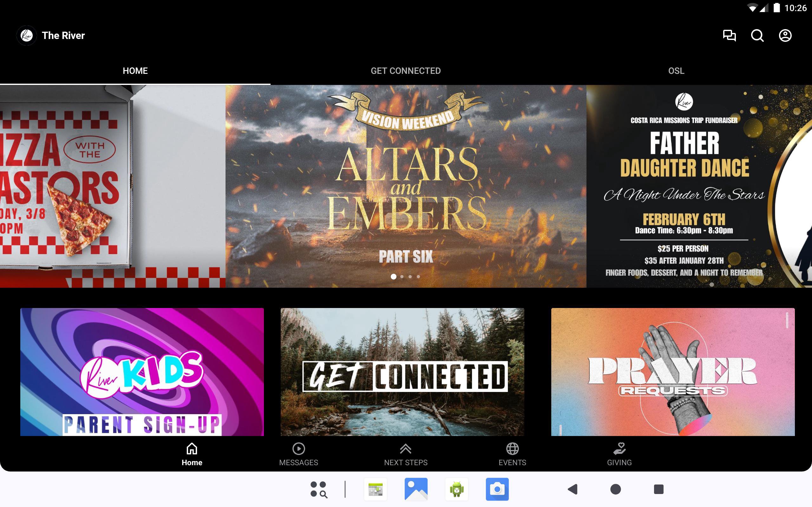The width and height of the screenshot is (812, 507).
Task: Open the Prayer Requests card
Action: click(672, 371)
